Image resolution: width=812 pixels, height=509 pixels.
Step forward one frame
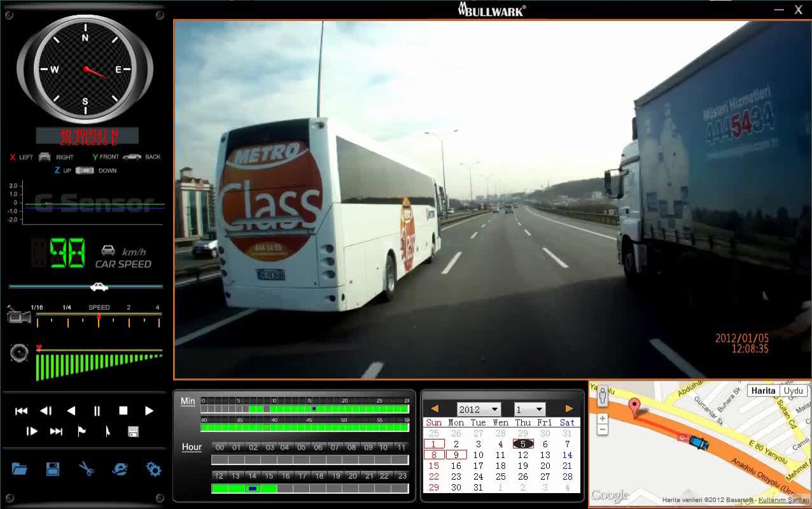[32, 431]
